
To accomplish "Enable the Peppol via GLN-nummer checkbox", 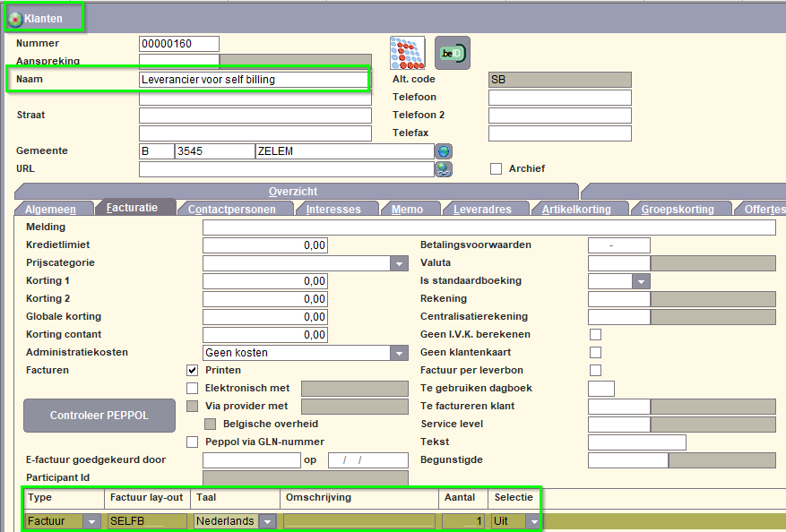I will click(x=192, y=442).
